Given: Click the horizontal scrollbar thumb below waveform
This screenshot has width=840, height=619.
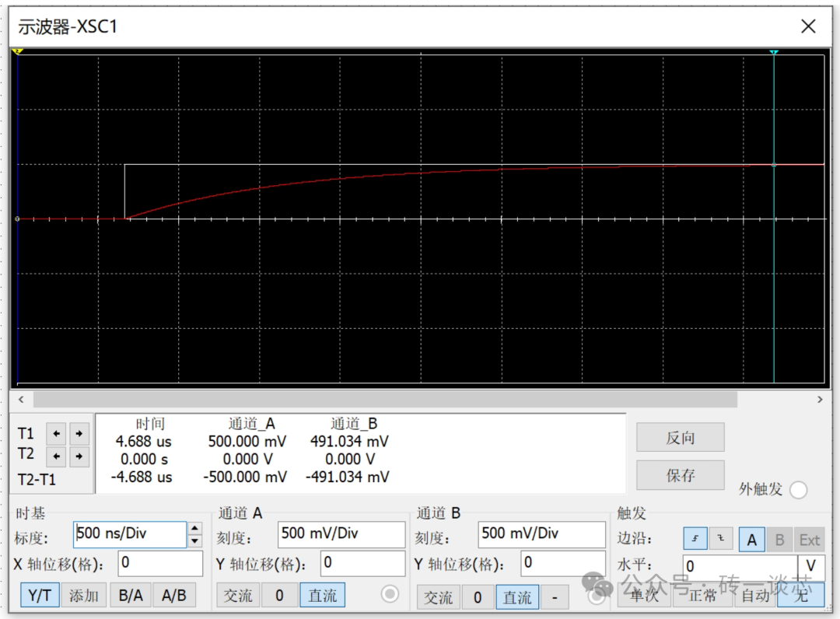Looking at the screenshot, I should tap(385, 400).
